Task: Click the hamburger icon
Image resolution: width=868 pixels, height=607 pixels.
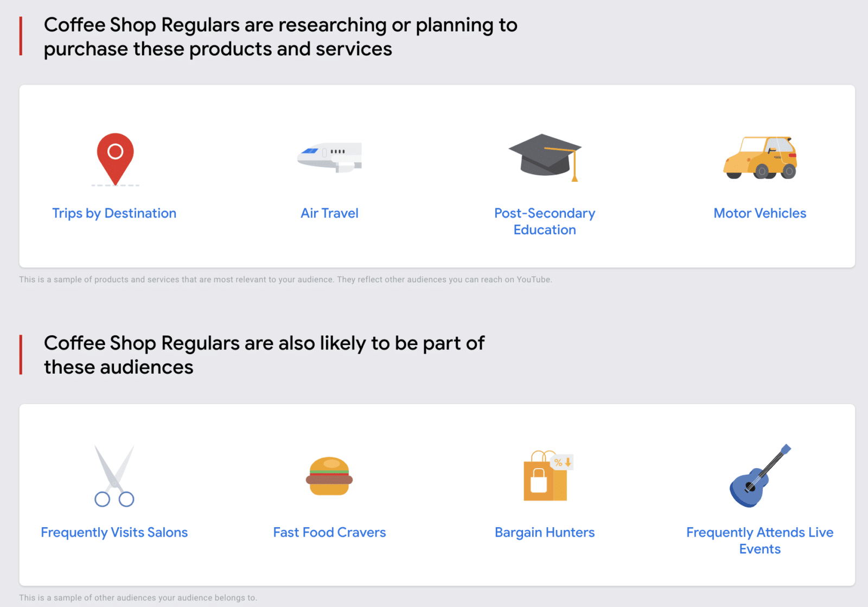Action: [329, 476]
